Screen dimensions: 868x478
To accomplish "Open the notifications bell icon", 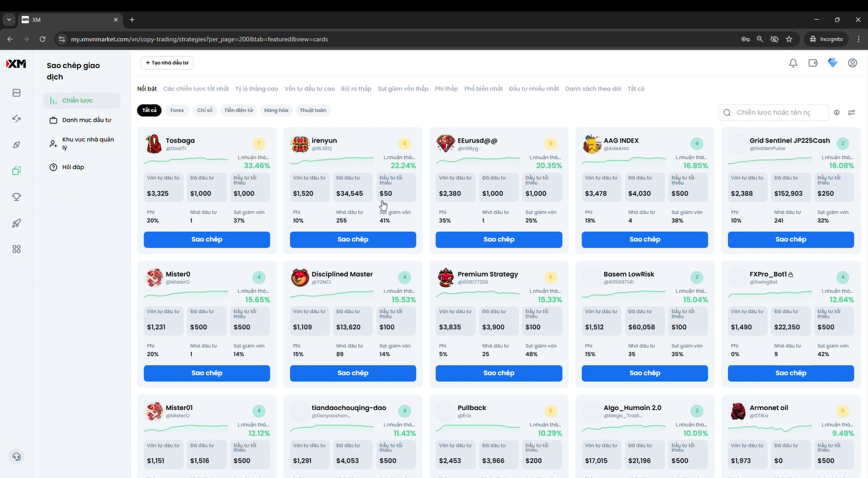I will [x=793, y=63].
